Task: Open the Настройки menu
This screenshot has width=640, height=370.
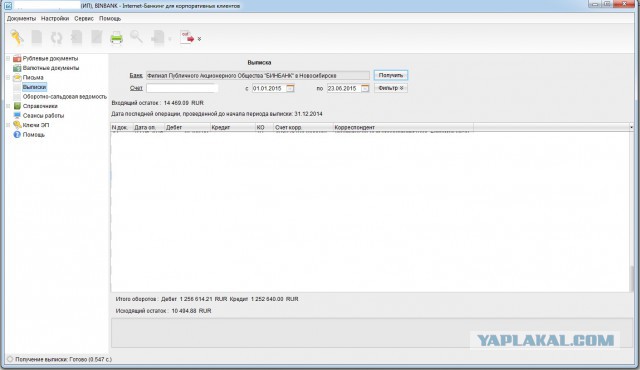Action: [x=55, y=18]
